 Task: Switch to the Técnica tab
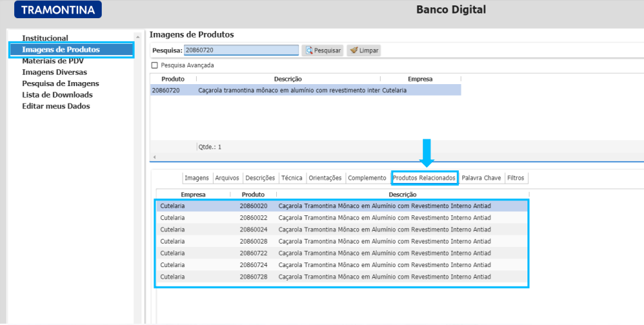pyautogui.click(x=292, y=178)
